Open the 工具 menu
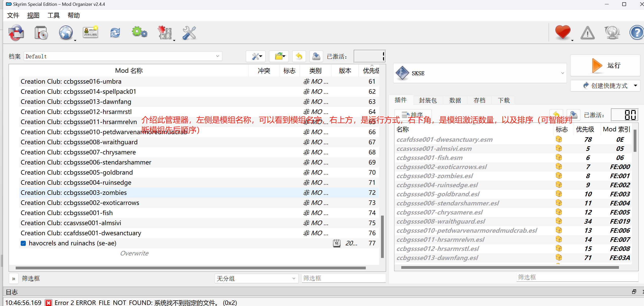Image resolution: width=644 pixels, height=306 pixels. tap(53, 15)
